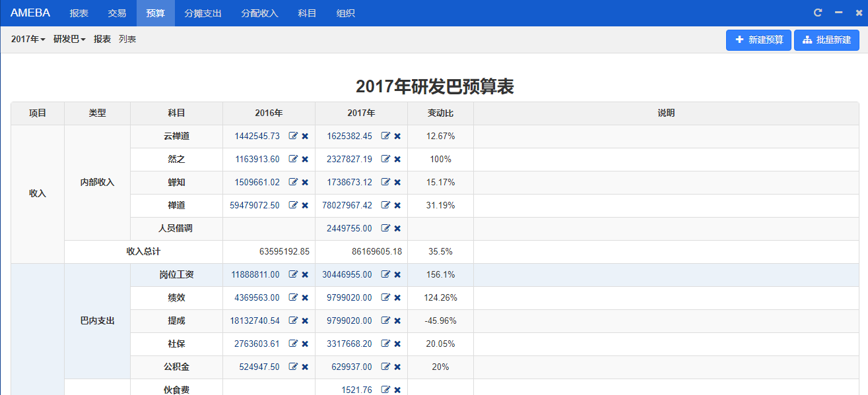Edit 2017 人员借调 budget amount
This screenshot has height=395, width=868.
[385, 229]
